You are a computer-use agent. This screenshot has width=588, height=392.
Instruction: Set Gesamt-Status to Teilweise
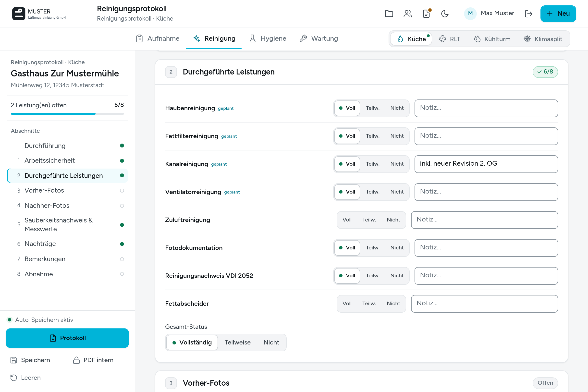pyautogui.click(x=237, y=343)
